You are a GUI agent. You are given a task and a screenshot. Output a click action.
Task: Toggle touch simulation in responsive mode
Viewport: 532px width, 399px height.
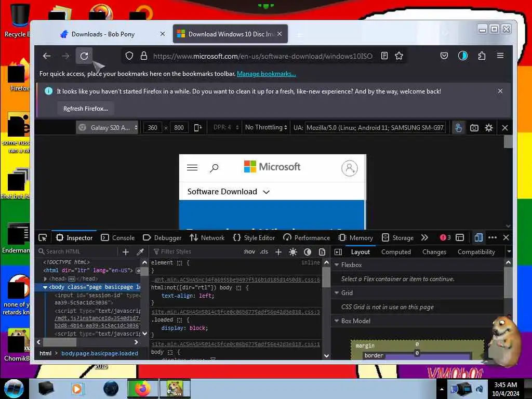(x=458, y=128)
